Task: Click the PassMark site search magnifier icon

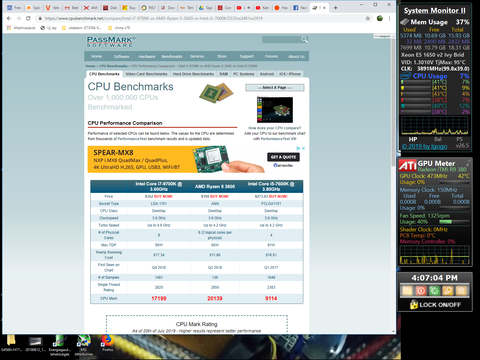Action: point(304,39)
